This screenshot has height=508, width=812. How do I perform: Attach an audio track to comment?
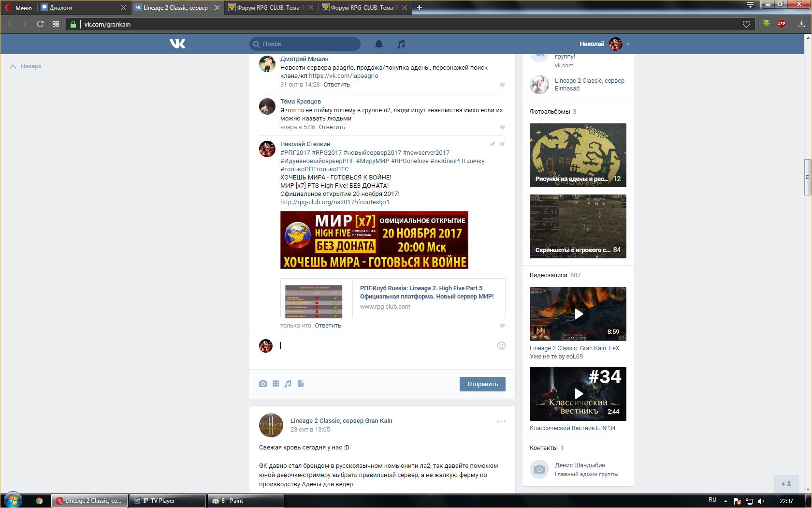[288, 384]
